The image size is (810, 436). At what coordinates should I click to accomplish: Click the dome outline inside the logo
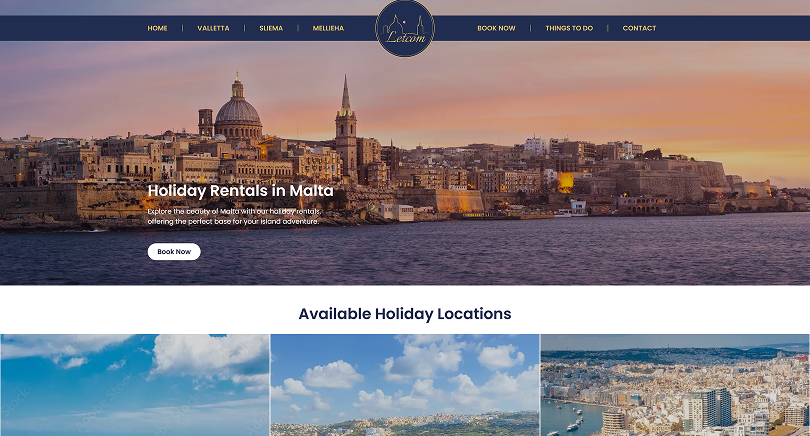(x=395, y=25)
